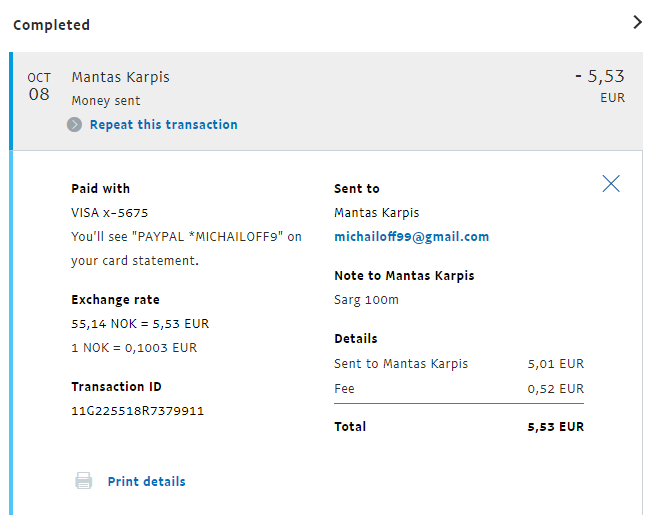Click the Completed section chevron arrow
The height and width of the screenshot is (517, 645).
point(637,22)
